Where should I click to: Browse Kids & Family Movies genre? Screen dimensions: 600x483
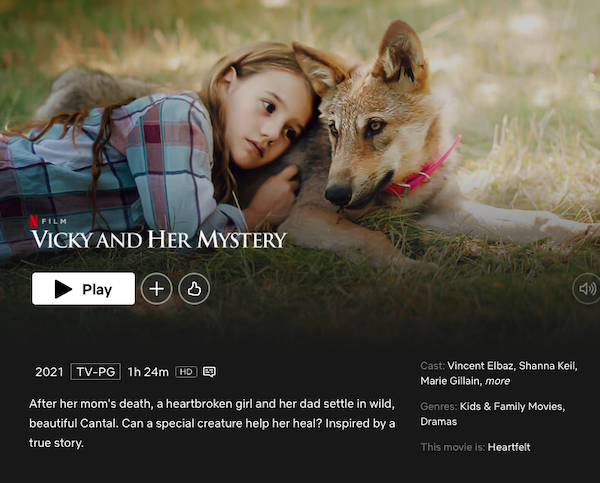[x=512, y=406]
